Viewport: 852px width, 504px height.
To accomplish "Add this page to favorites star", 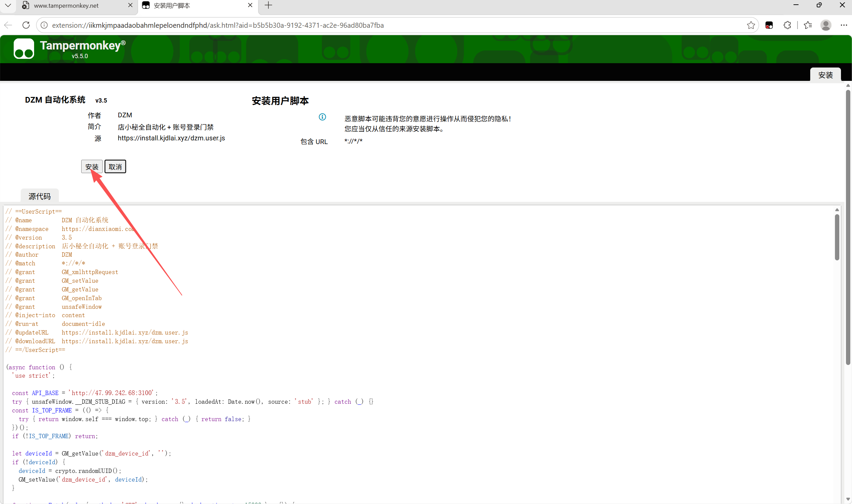I will tap(751, 25).
